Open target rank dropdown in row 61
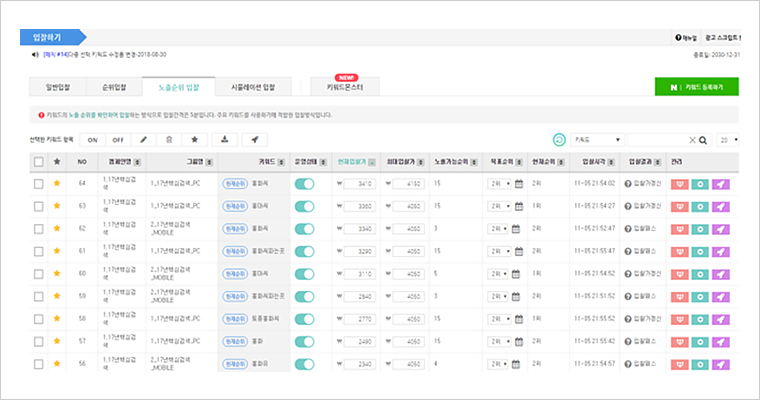Viewport: 760px width, 400px height. [499, 252]
